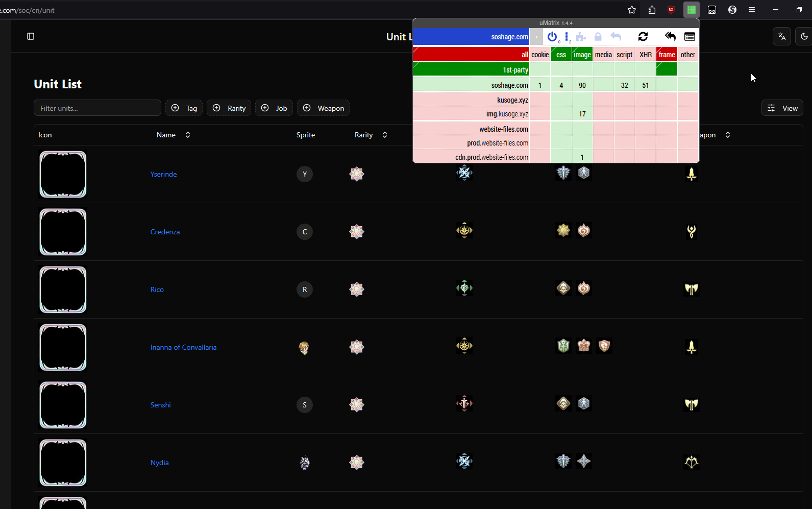Toggle the uMatrix script column header
This screenshot has height=509, width=812.
(x=624, y=55)
